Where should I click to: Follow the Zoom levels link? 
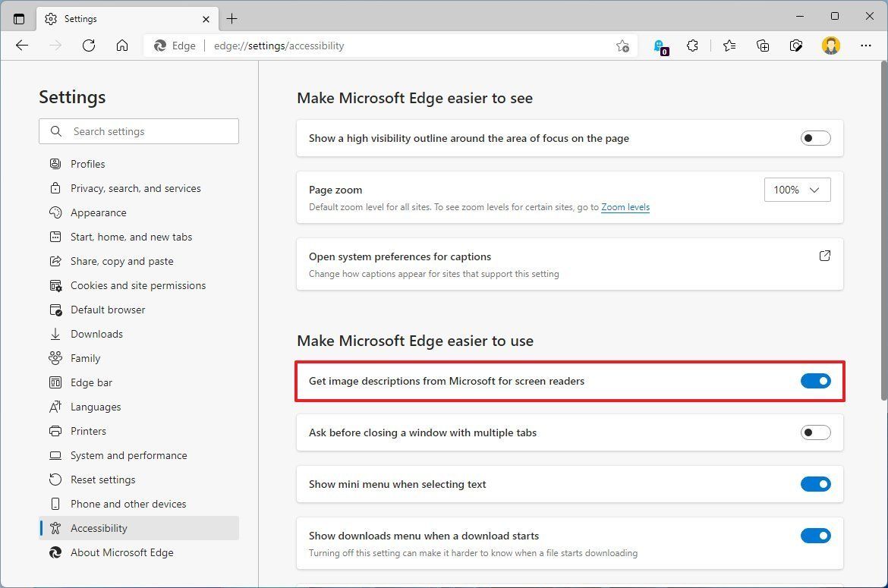pos(625,206)
